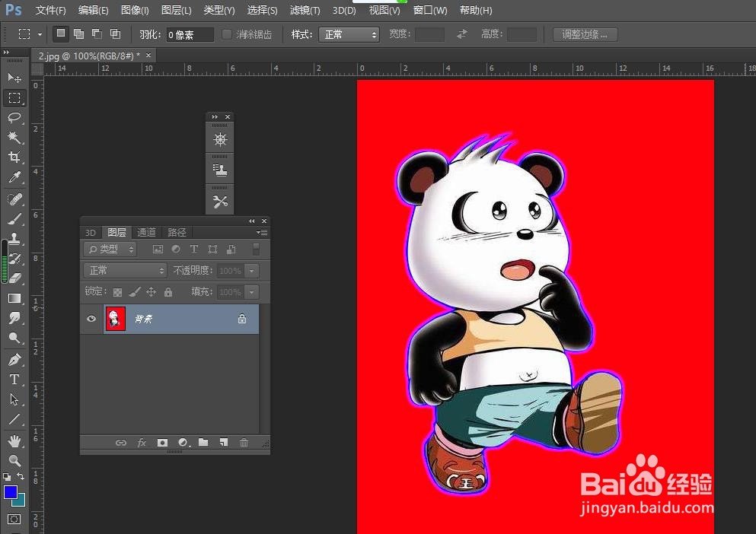
Task: Open the crossed tools panel icon
Action: pos(220,202)
